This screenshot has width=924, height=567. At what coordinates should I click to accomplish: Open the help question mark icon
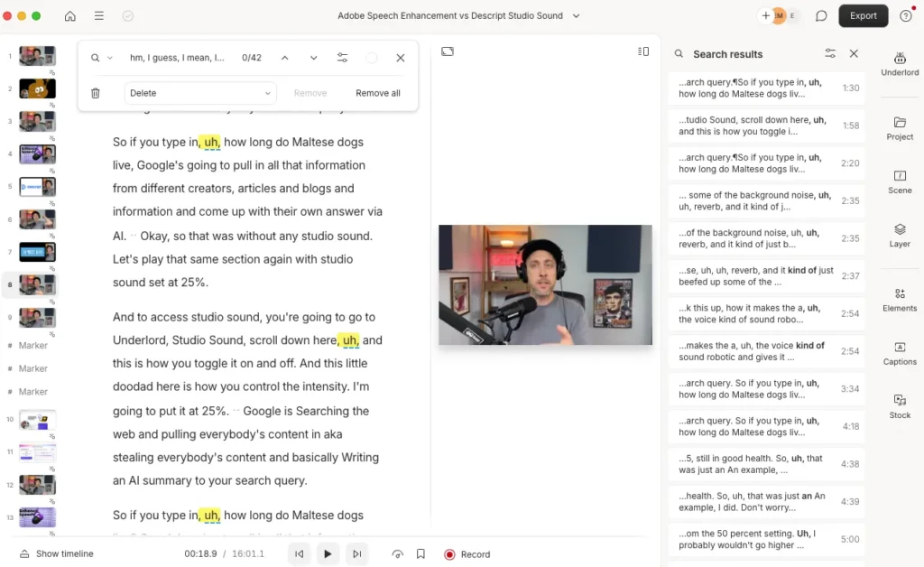click(906, 16)
